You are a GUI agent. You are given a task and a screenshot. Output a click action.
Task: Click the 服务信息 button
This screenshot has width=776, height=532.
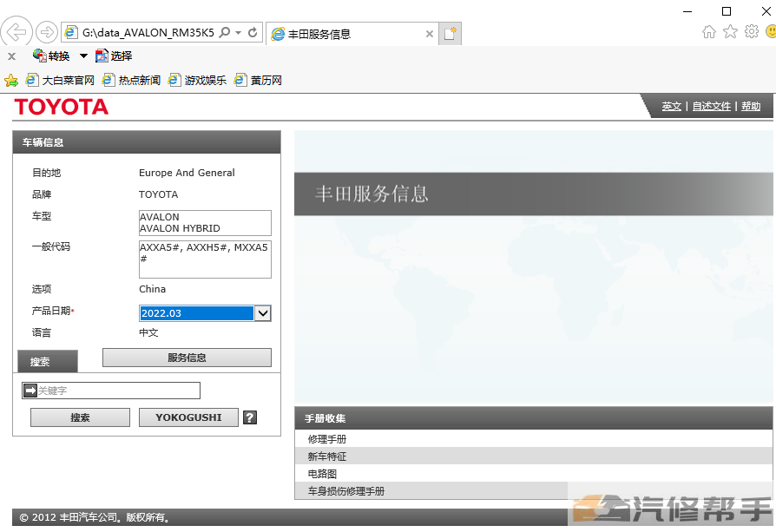pos(187,358)
